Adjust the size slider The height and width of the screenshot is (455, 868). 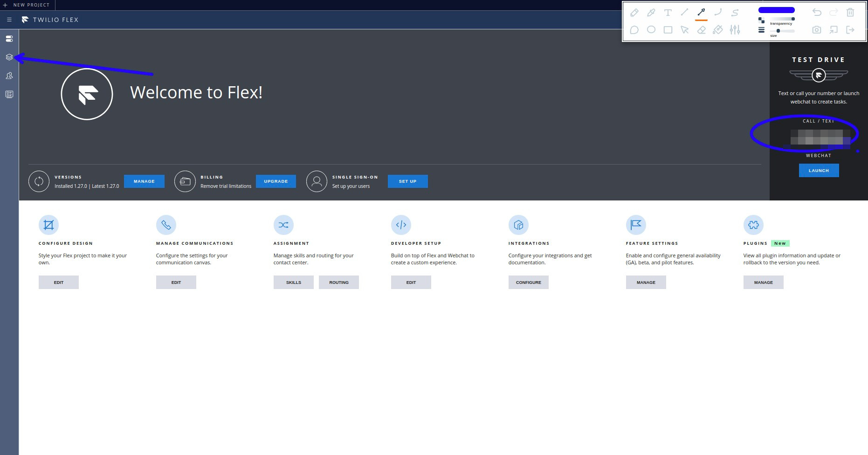(782, 31)
